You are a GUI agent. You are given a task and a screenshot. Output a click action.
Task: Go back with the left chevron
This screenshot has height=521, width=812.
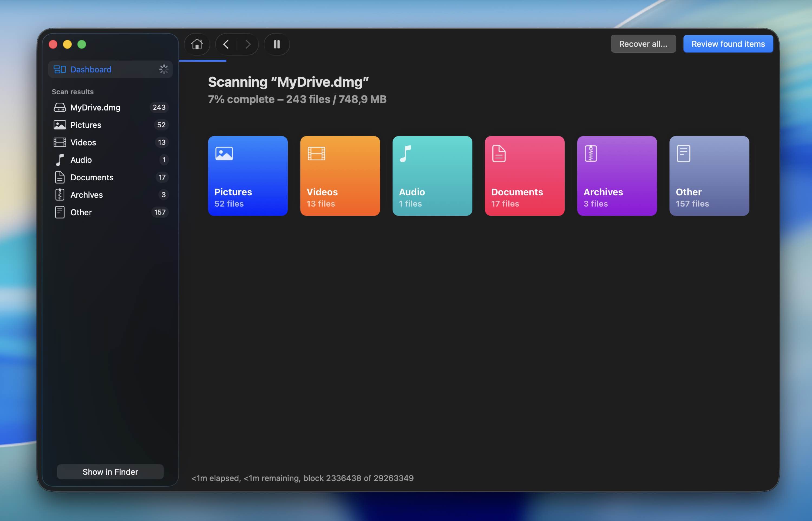pyautogui.click(x=226, y=44)
